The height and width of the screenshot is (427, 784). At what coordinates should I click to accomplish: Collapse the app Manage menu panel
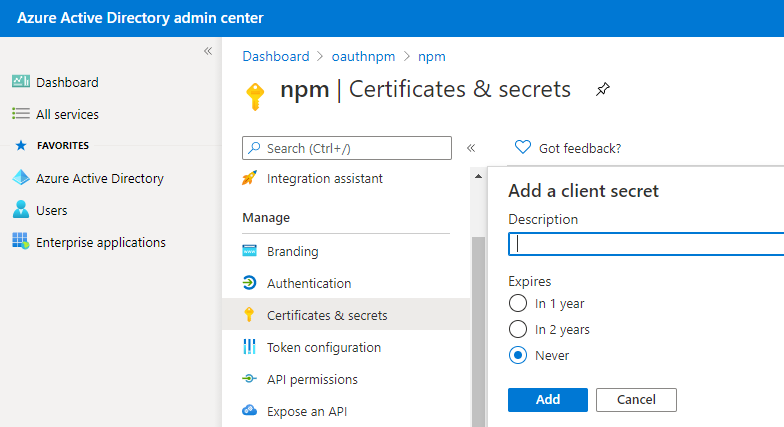[x=471, y=148]
